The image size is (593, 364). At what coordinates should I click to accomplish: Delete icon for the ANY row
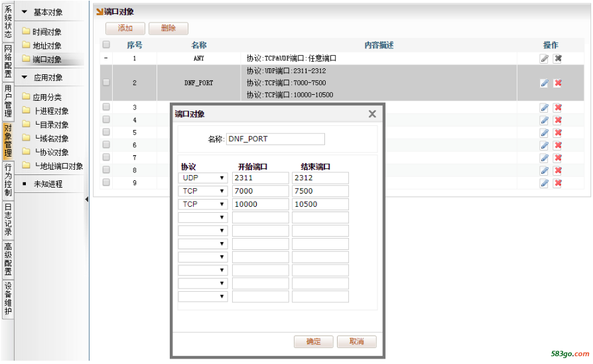[557, 58]
